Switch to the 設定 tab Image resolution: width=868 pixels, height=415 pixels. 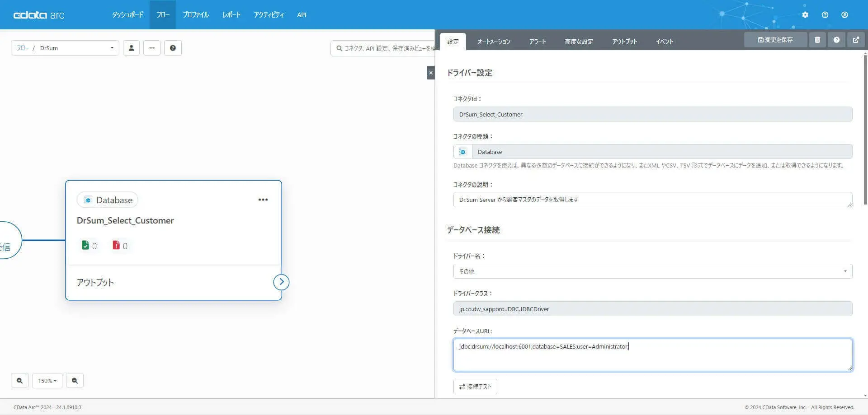(x=453, y=42)
